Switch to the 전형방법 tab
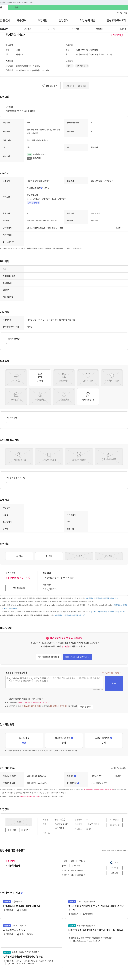This screenshot has width=128, height=980. click(x=99, y=29)
